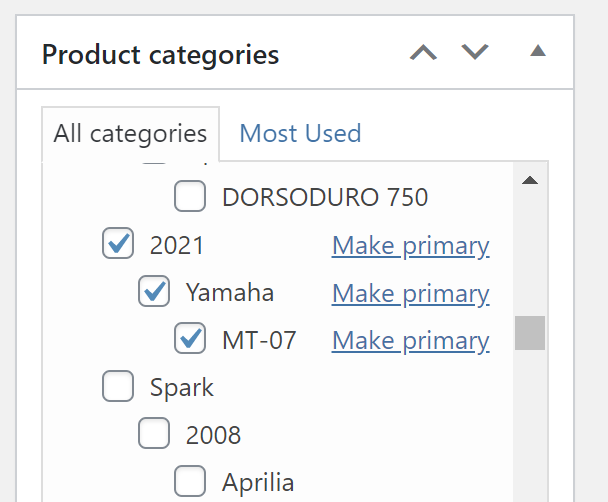Tick the Spark category checkbox
This screenshot has height=502, width=608.
click(x=118, y=386)
